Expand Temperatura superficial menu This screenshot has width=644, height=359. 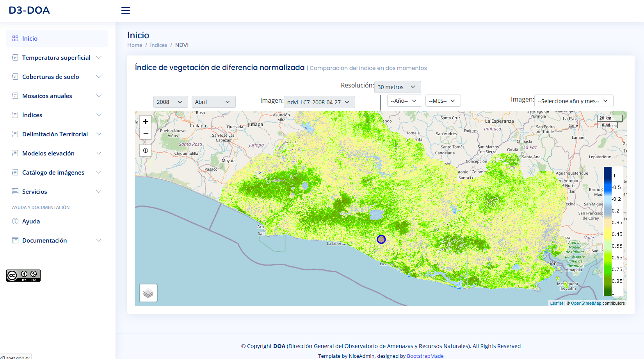click(57, 57)
